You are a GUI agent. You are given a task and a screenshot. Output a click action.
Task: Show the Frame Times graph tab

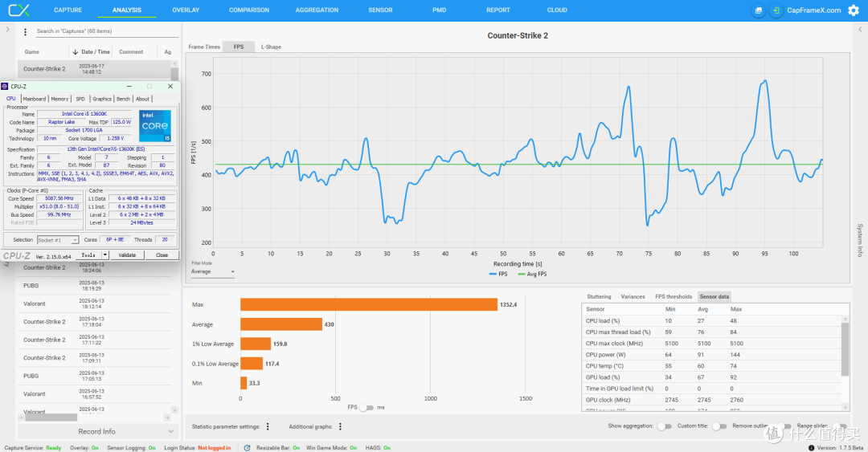(203, 47)
